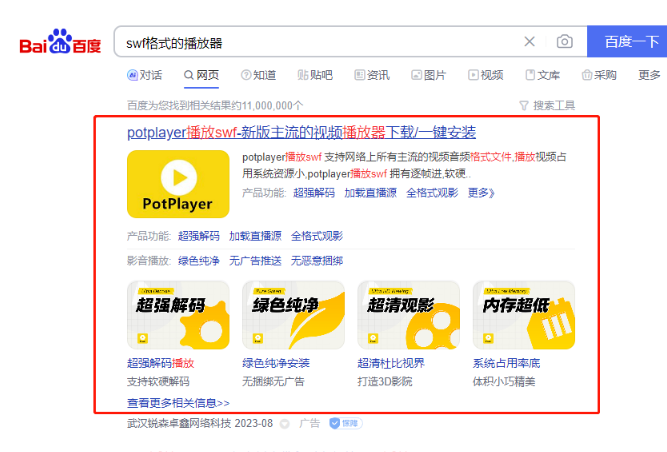Click 全格式观影 link beside description
667x452 pixels.
coord(432,193)
